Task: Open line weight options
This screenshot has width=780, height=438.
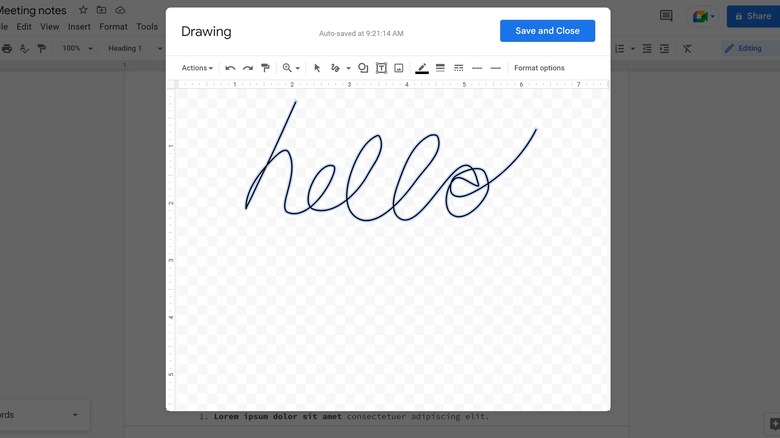Action: [440, 68]
